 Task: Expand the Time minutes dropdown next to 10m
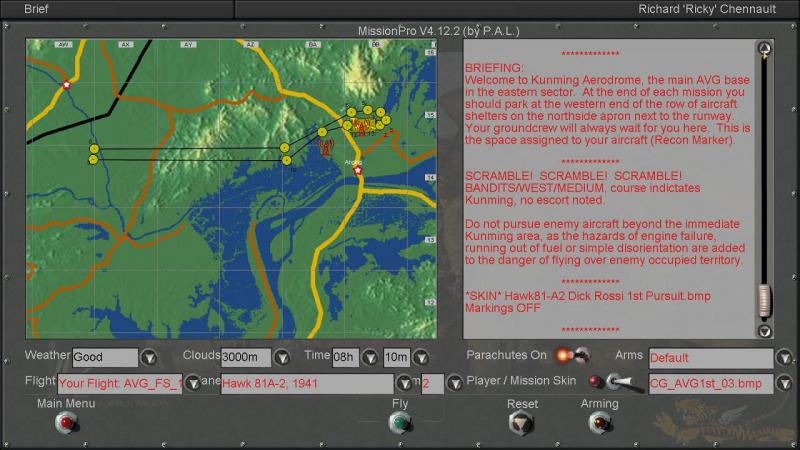tap(421, 357)
